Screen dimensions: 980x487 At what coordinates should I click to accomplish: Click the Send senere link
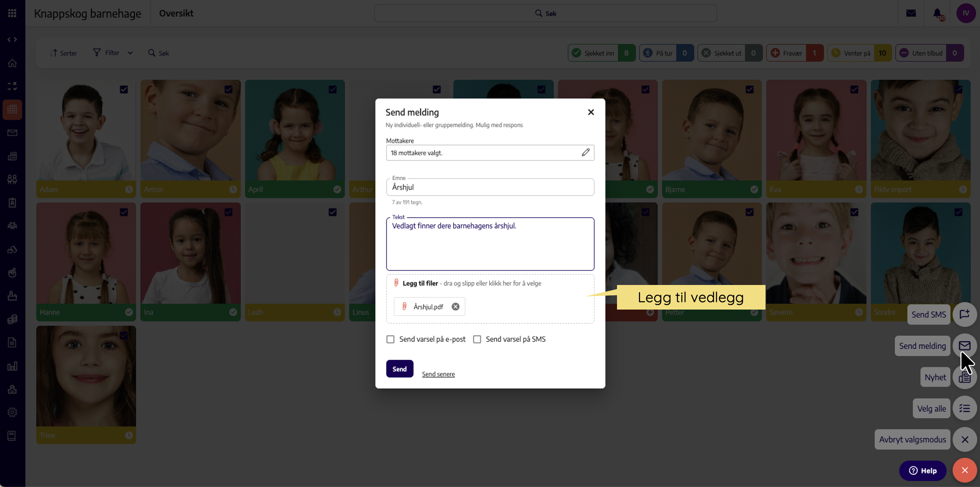(x=438, y=374)
